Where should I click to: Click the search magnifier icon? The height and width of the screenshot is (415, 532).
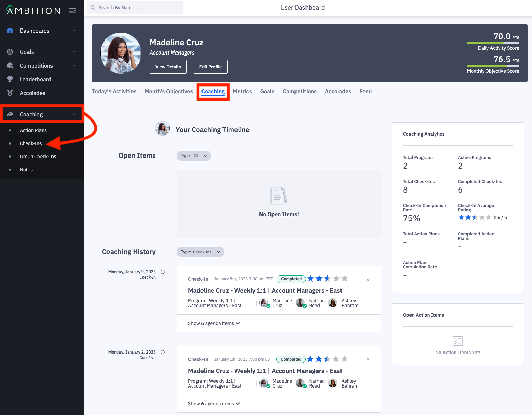(x=93, y=8)
